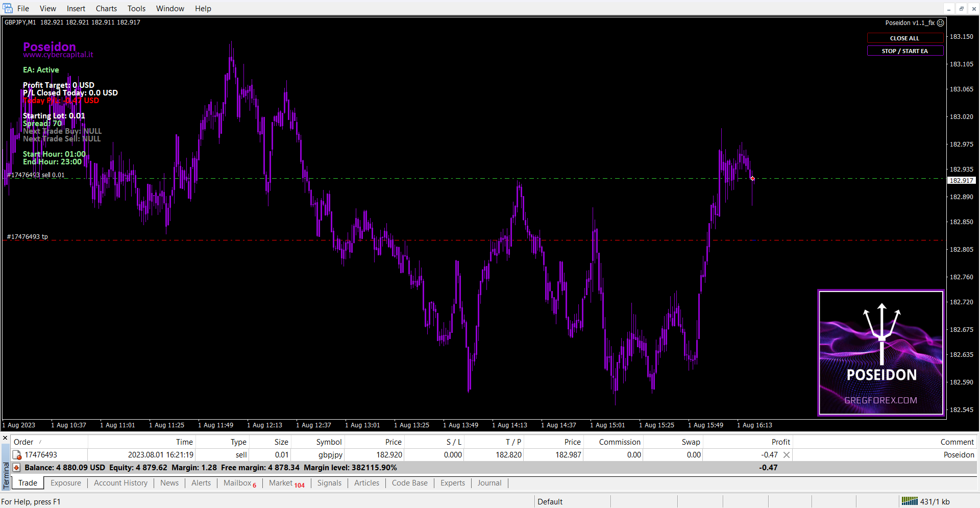The width and height of the screenshot is (980, 508).
Task: Click the MetaTrader app icon in menu bar
Action: pos(8,8)
